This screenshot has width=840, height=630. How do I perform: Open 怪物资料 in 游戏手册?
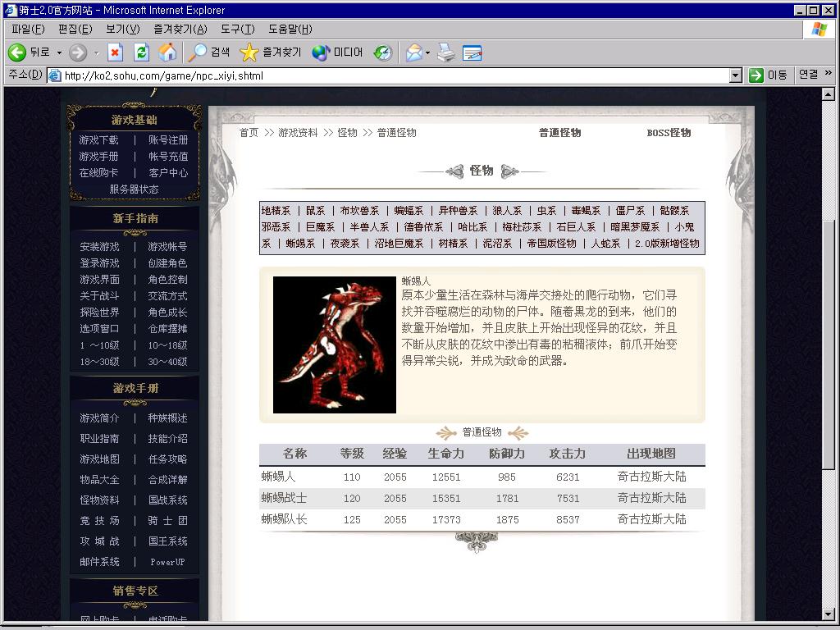coord(99,500)
